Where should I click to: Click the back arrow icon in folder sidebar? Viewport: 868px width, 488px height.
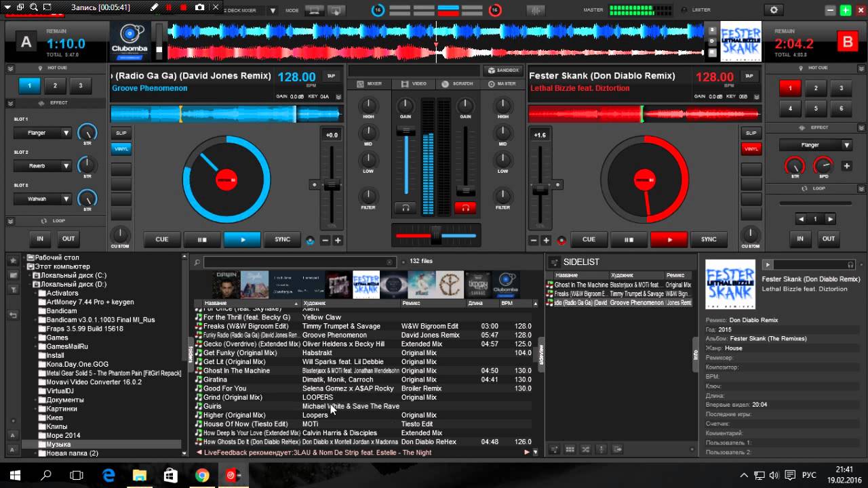coord(13,315)
